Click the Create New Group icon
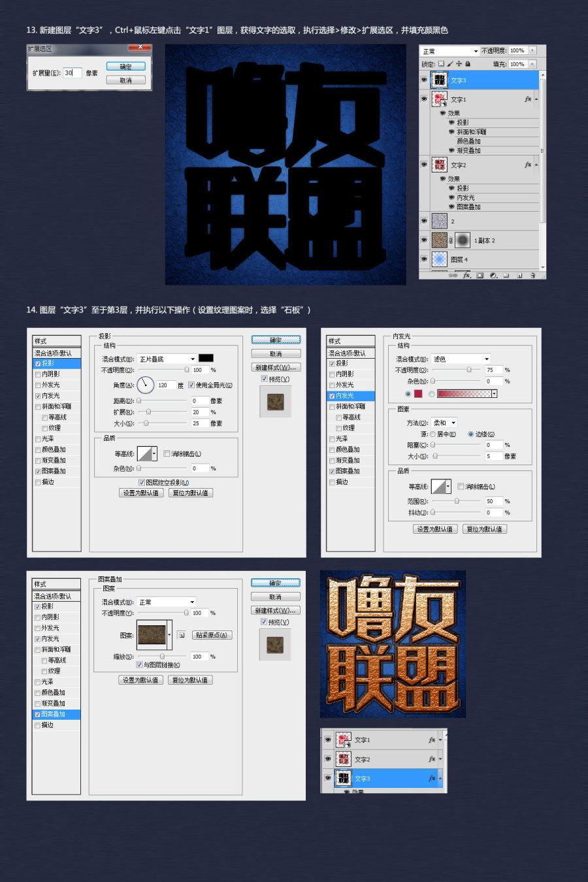This screenshot has width=588, height=882. tap(507, 275)
